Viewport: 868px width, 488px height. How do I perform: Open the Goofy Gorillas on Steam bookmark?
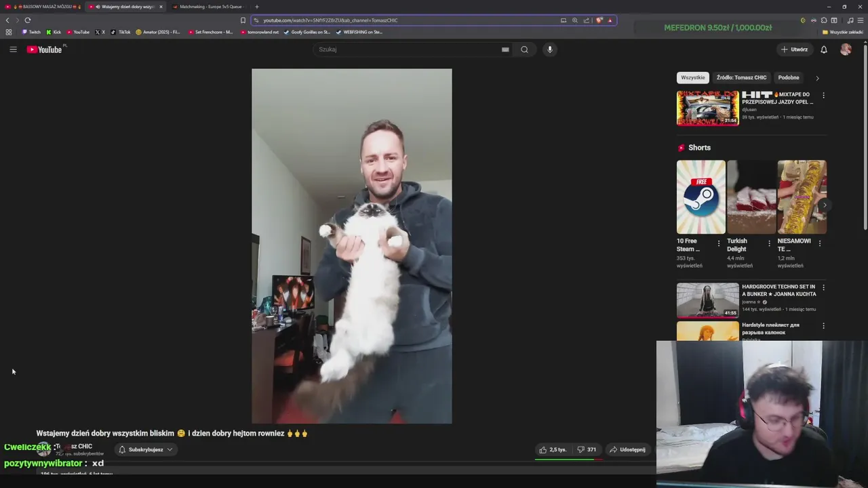[307, 32]
